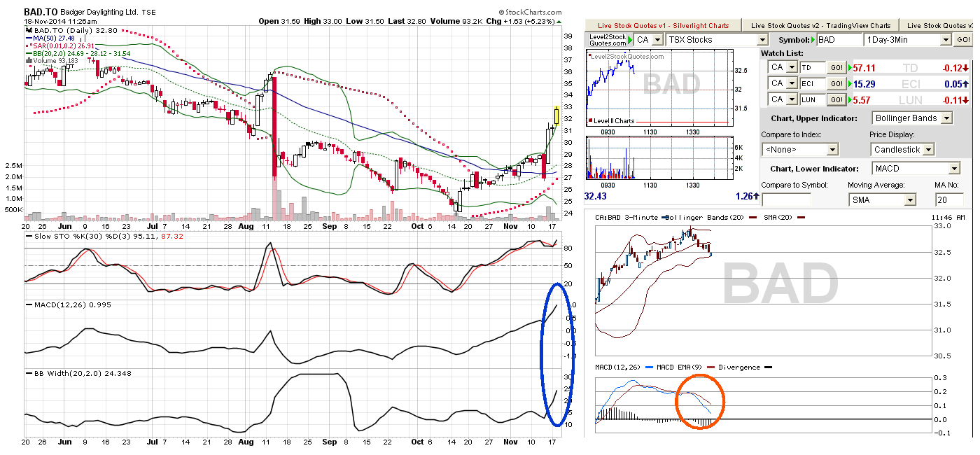The height and width of the screenshot is (455, 980).
Task: Click the watch list symbol field containing TD
Action: pos(812,68)
